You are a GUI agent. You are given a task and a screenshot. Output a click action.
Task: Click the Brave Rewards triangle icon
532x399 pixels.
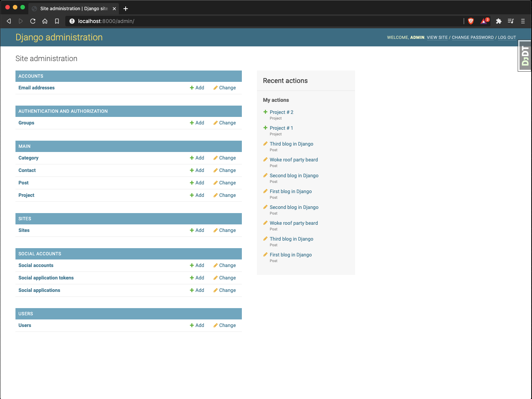[x=484, y=21]
